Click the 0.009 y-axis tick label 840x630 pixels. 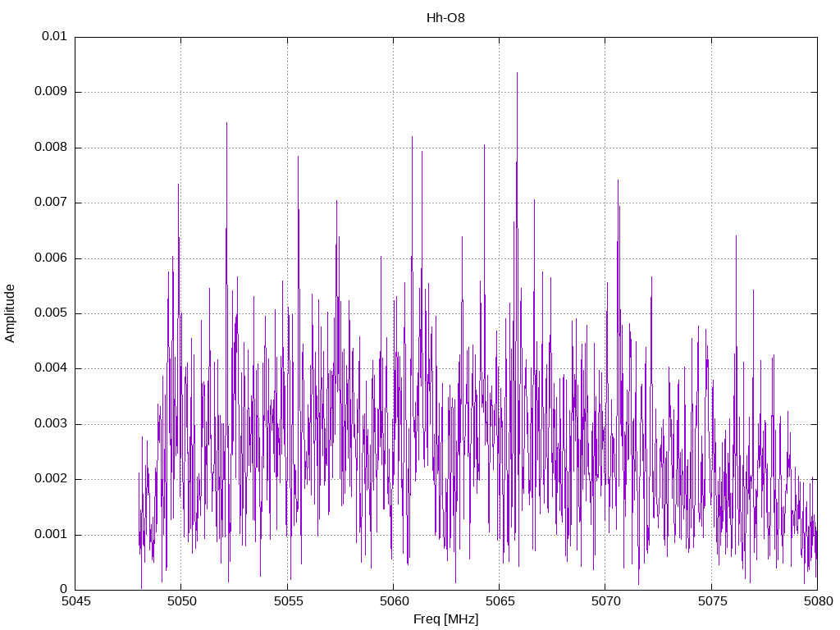coord(50,91)
